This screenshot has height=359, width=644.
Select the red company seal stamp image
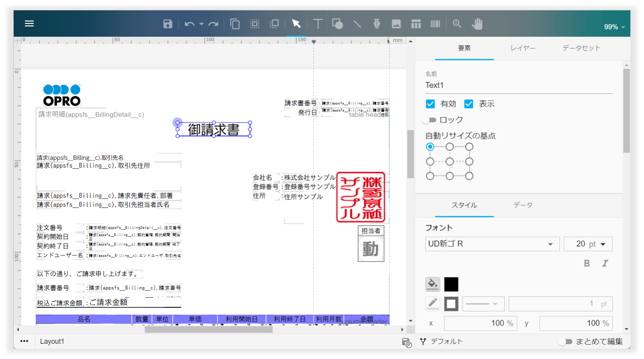(361, 197)
